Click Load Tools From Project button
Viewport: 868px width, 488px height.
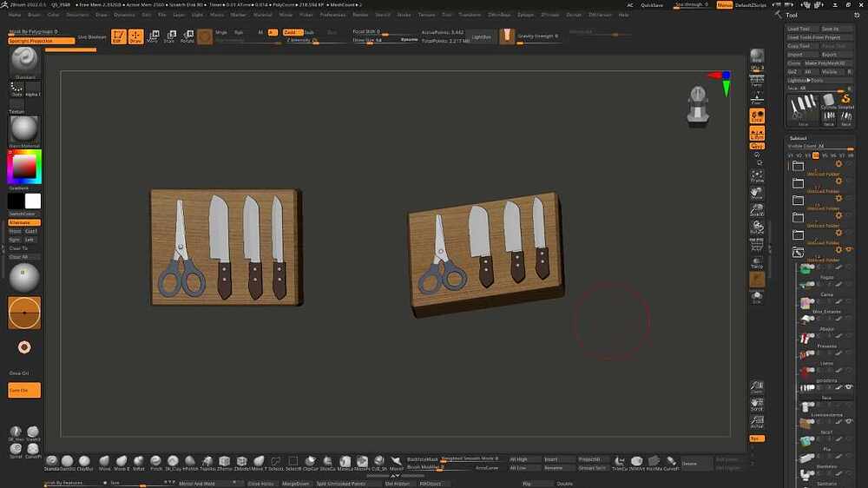click(x=819, y=37)
